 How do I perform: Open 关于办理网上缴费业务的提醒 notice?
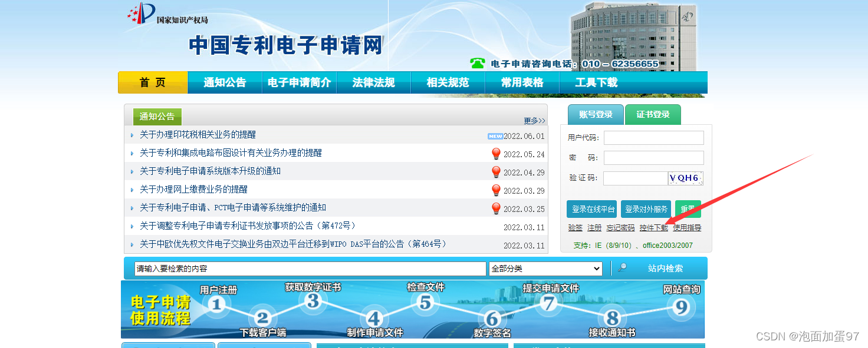tap(193, 190)
